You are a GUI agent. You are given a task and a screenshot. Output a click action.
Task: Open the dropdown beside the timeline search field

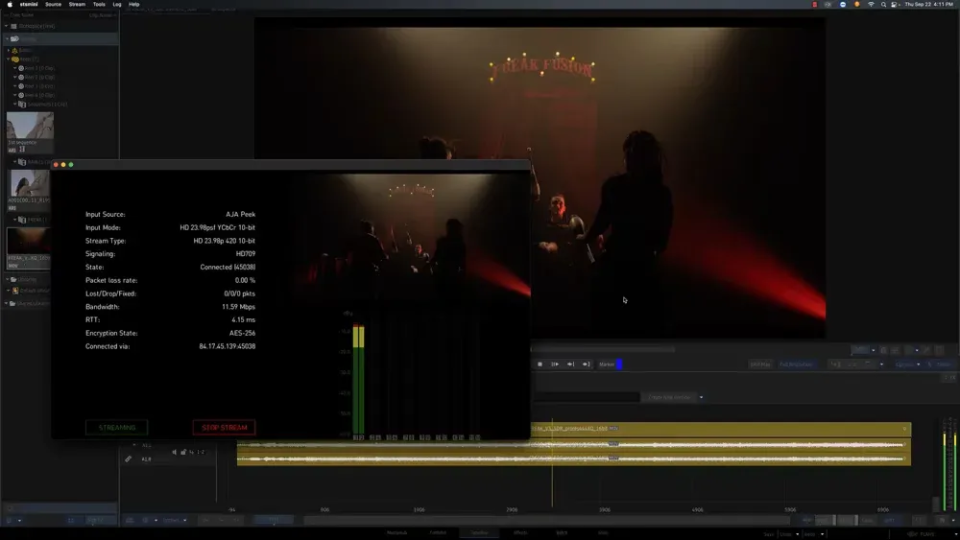[701, 397]
